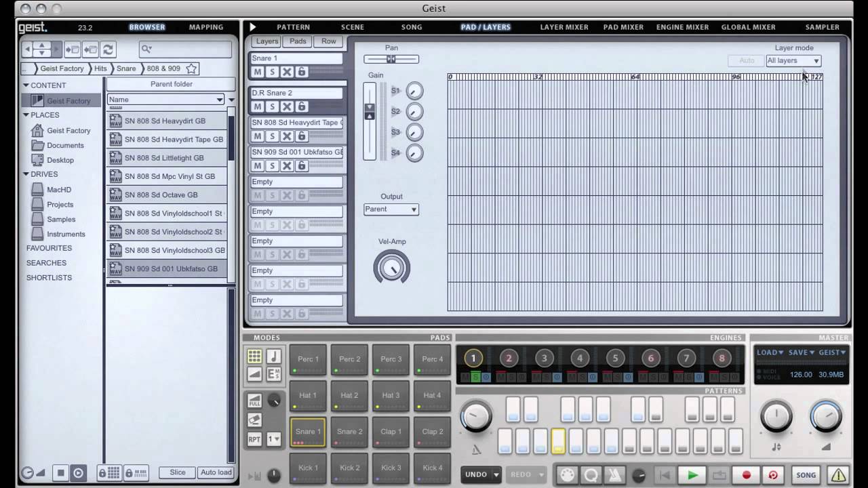Add 808 & 909 folder to favourites

(191, 68)
